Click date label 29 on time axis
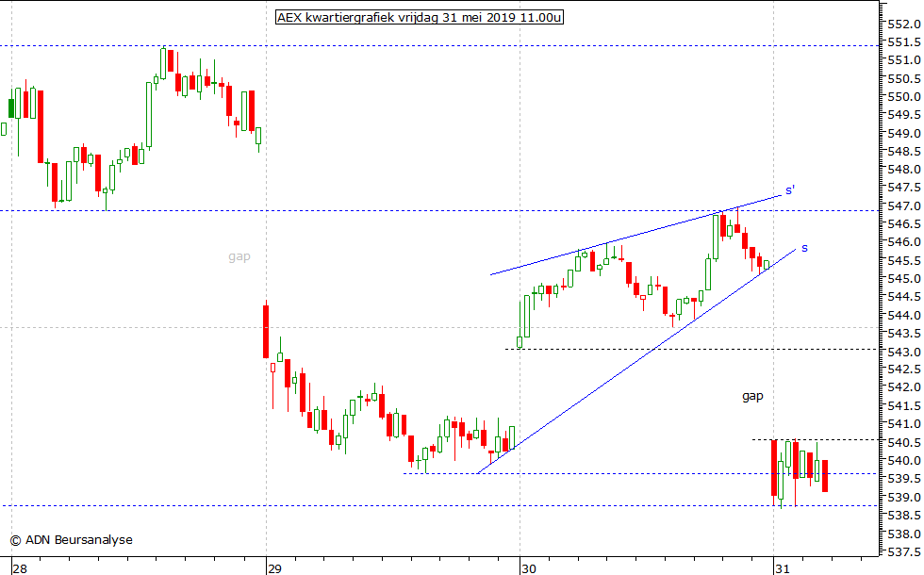The width and height of the screenshot is (924, 575). click(x=274, y=568)
